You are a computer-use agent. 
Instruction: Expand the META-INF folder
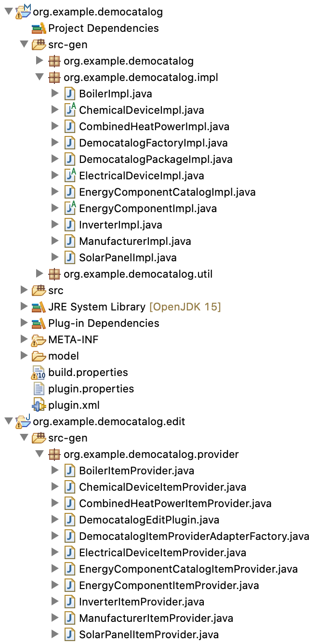[x=24, y=339]
